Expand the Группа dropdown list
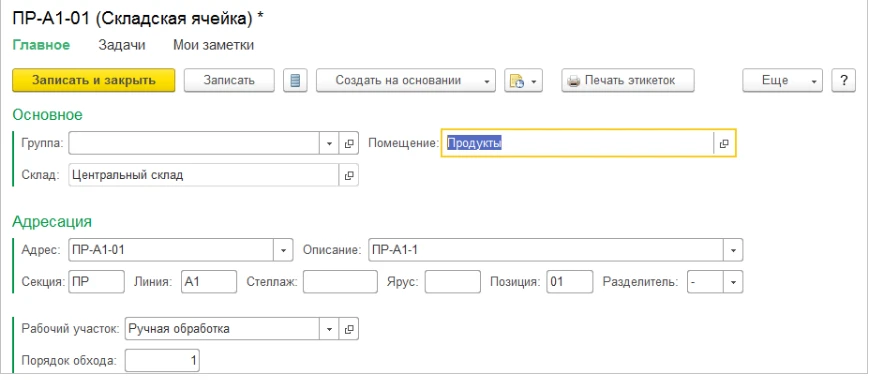The image size is (880, 380). 329,143
